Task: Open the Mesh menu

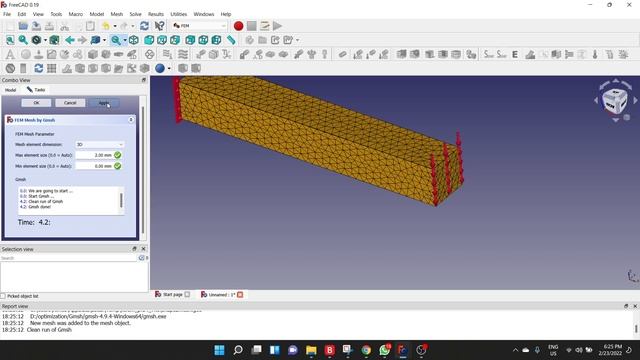Action: pyautogui.click(x=117, y=14)
